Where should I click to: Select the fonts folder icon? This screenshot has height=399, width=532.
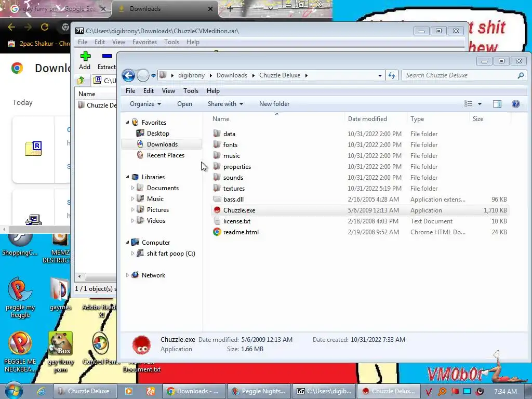(217, 144)
